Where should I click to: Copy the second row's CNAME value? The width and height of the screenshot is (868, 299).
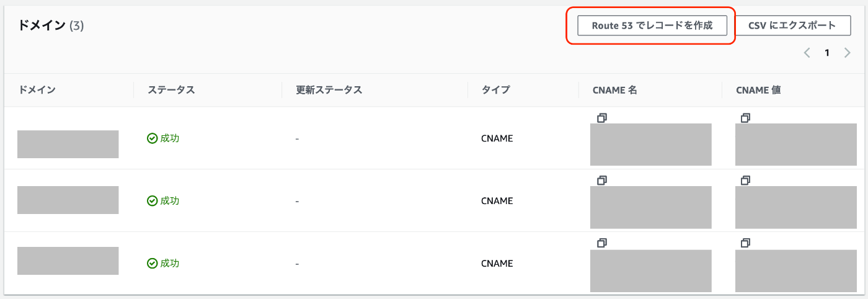point(745,180)
